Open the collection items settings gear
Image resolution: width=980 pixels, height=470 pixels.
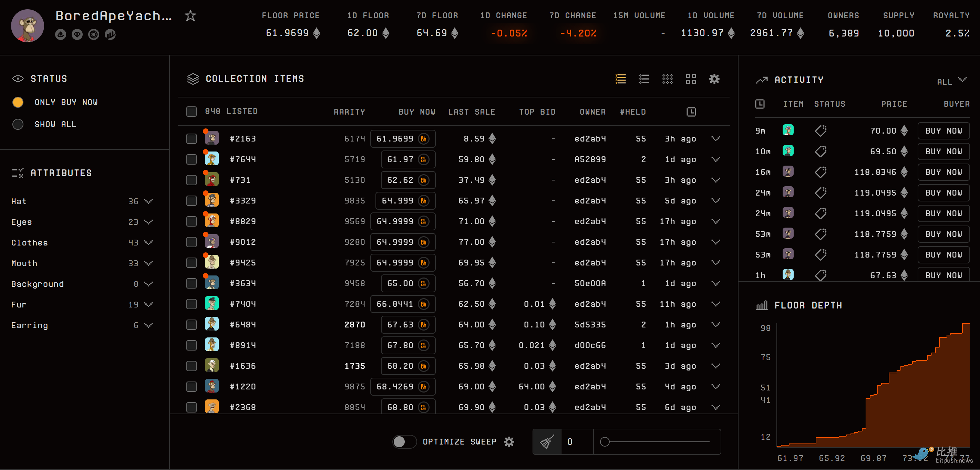714,79
